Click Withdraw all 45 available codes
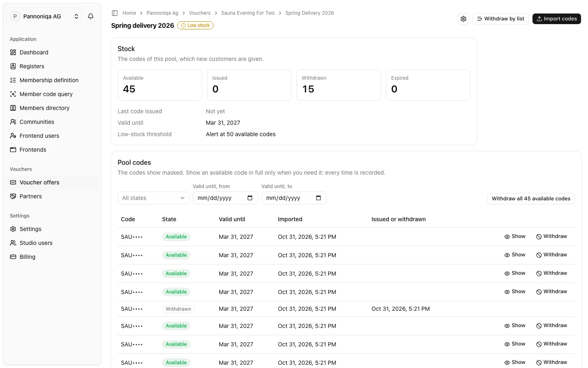The image size is (588, 368). [x=531, y=199]
